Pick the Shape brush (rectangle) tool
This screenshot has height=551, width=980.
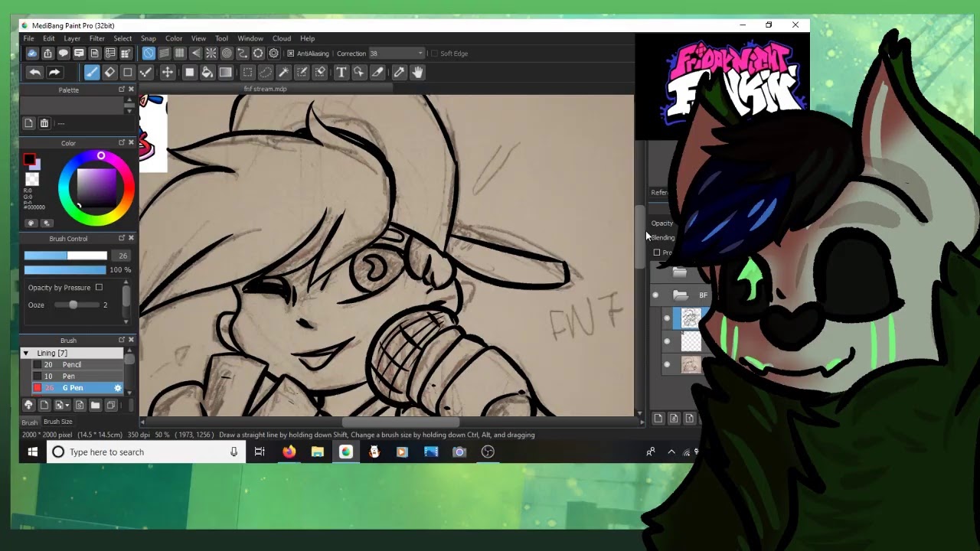tap(128, 72)
